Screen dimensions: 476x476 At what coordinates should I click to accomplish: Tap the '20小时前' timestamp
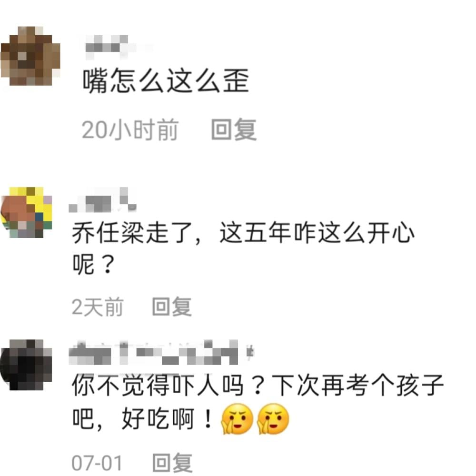pyautogui.click(x=129, y=130)
